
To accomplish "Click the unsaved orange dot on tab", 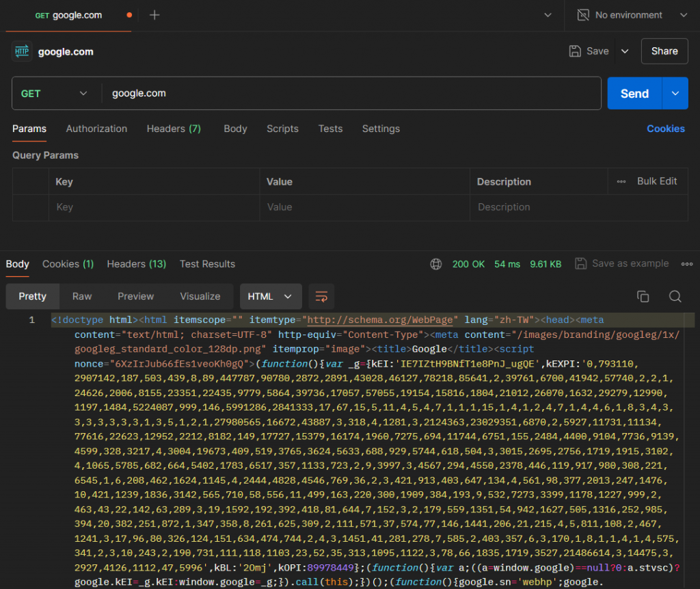I will coord(129,15).
